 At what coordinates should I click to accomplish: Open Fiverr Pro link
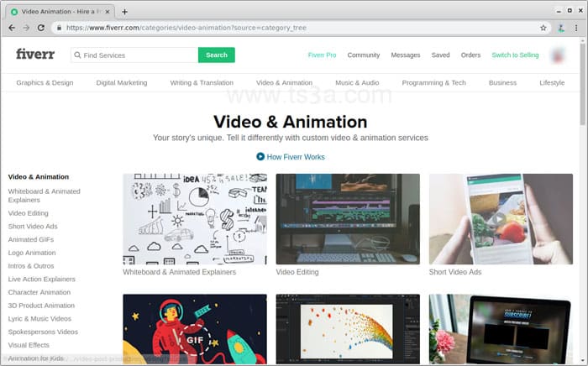point(322,55)
